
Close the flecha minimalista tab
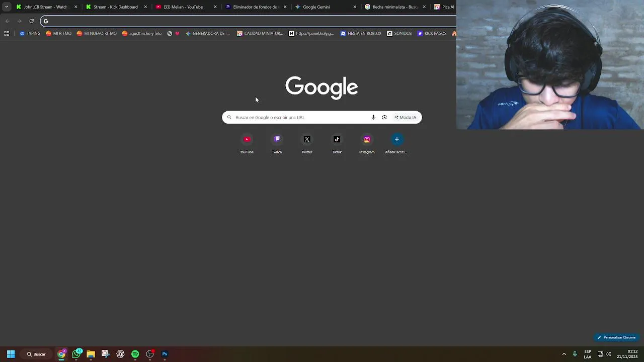tap(424, 7)
